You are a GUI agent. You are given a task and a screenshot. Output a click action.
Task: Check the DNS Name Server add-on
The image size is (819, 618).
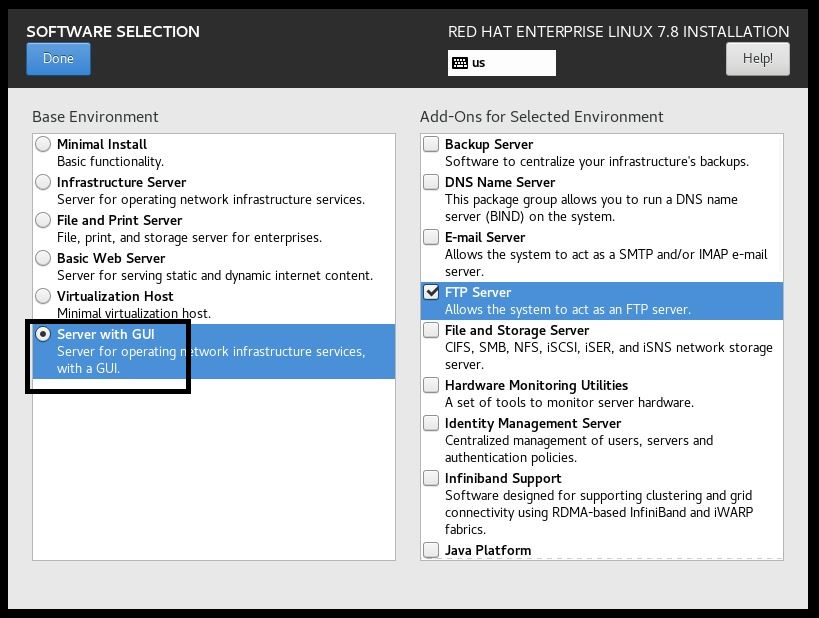pyautogui.click(x=431, y=182)
